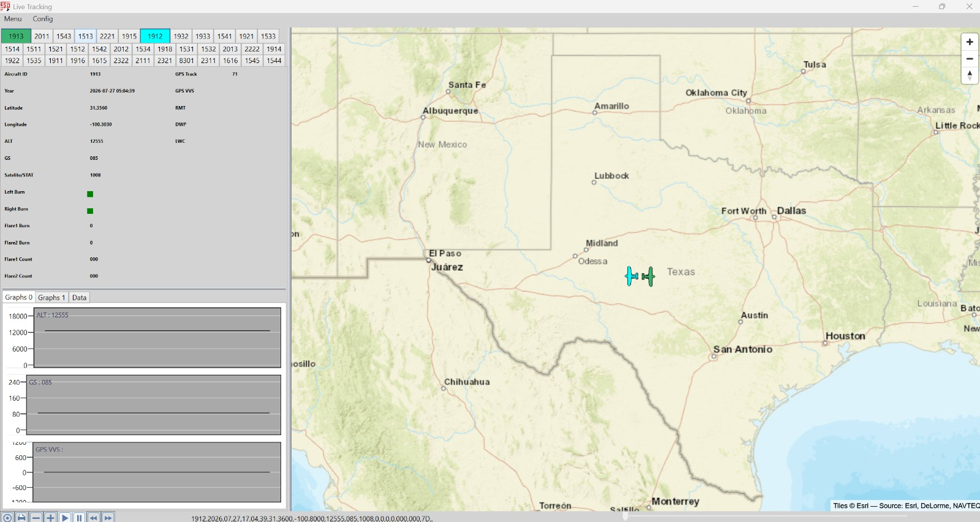Switch to the Data tab

click(x=80, y=297)
